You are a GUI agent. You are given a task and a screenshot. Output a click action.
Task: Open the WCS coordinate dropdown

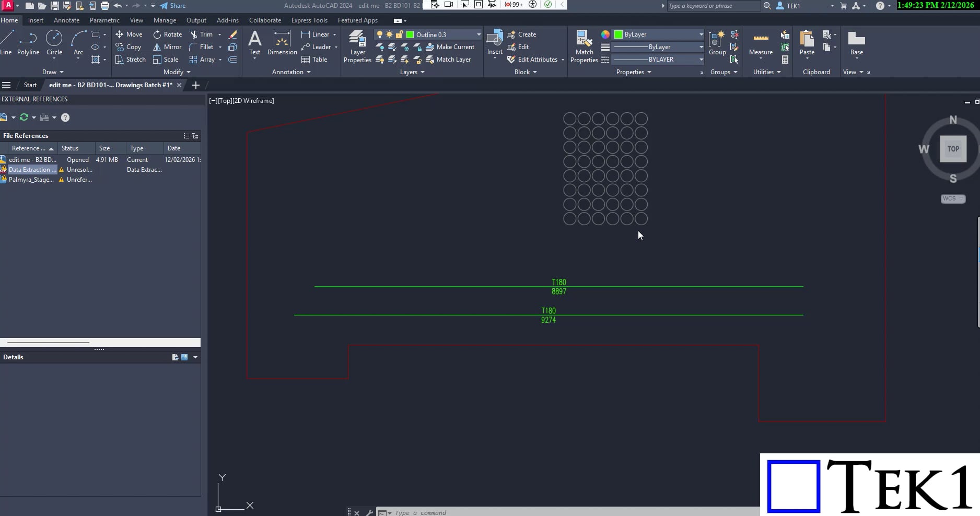point(953,198)
